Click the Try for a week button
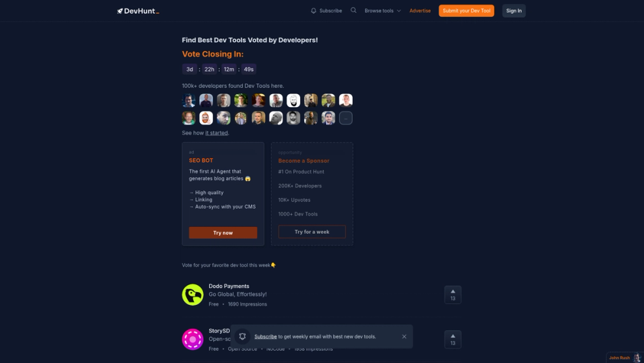Viewport: 644px width, 363px height. click(312, 232)
